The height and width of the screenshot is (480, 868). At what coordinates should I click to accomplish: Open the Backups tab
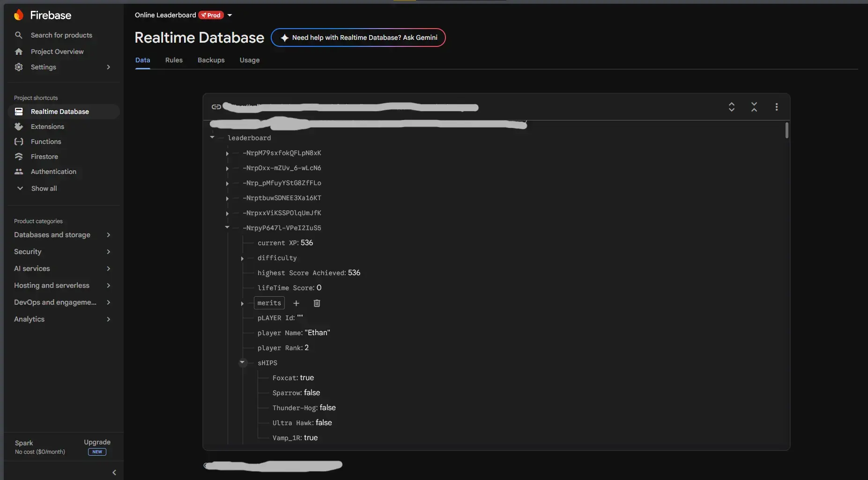pyautogui.click(x=211, y=60)
